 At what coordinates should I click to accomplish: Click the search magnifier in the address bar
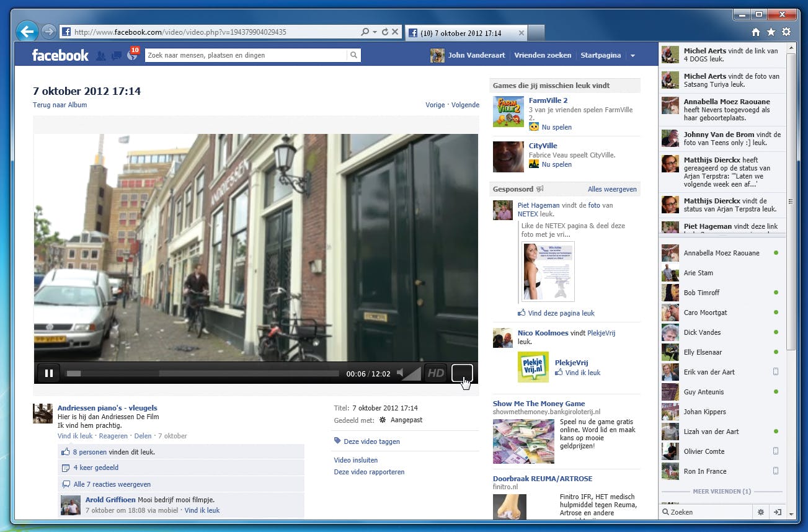click(365, 32)
